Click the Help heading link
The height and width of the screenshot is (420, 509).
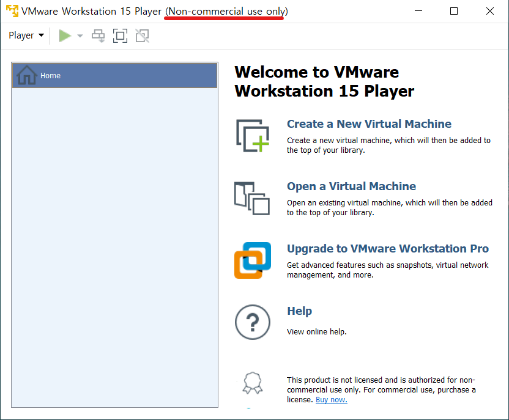coord(299,311)
